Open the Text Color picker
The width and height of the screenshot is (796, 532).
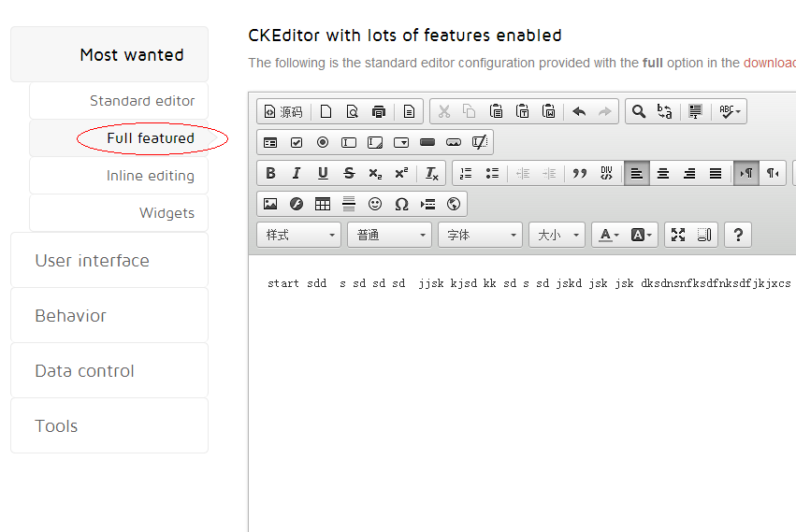pos(608,235)
